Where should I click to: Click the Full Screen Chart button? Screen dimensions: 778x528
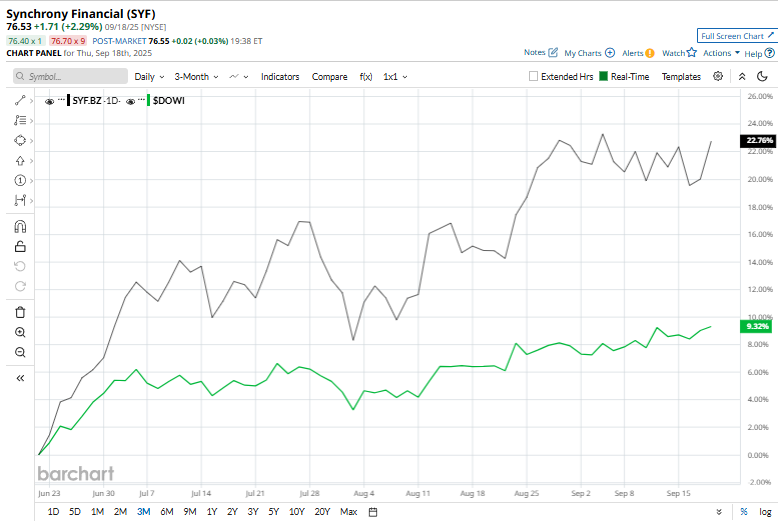[736, 36]
